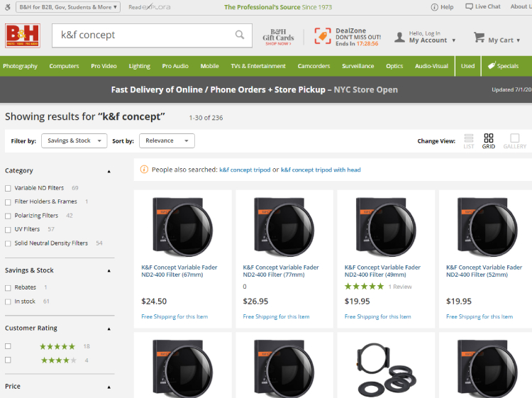
Task: Tick the five-star customer rating checkbox
Action: (x=8, y=346)
